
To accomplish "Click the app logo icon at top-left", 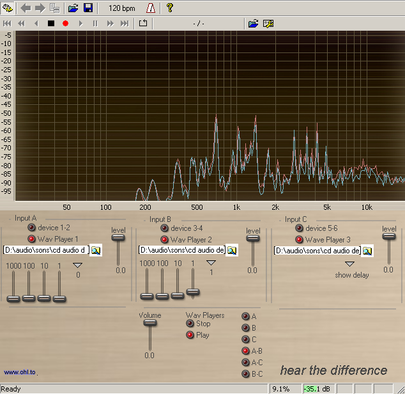I will tap(7, 8).
